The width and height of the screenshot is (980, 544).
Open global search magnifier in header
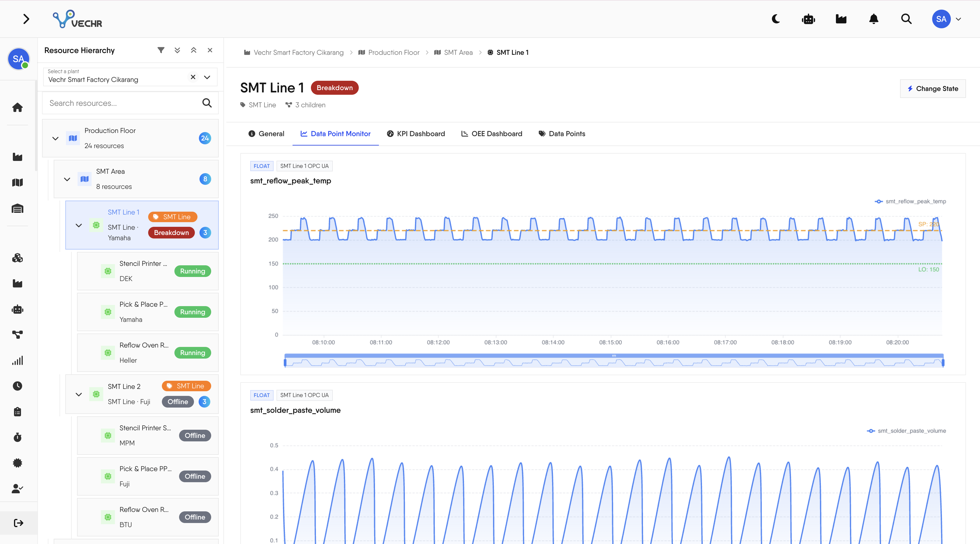coord(907,19)
